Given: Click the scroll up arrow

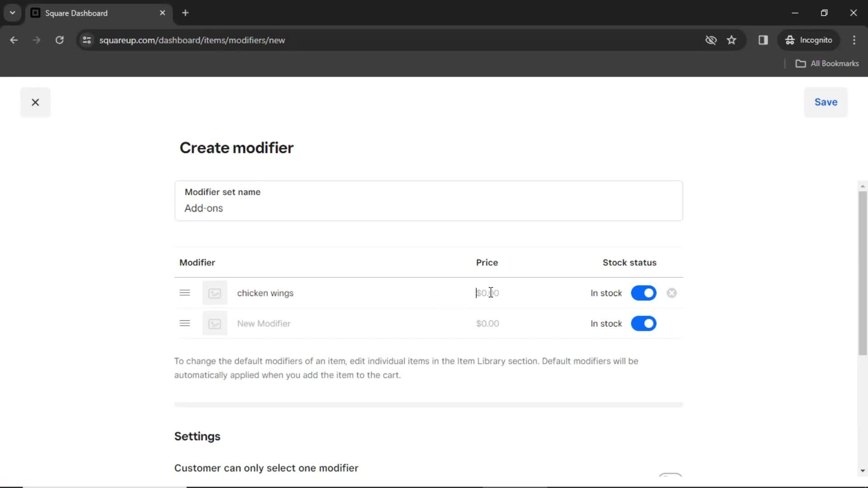Looking at the screenshot, I should click(863, 186).
